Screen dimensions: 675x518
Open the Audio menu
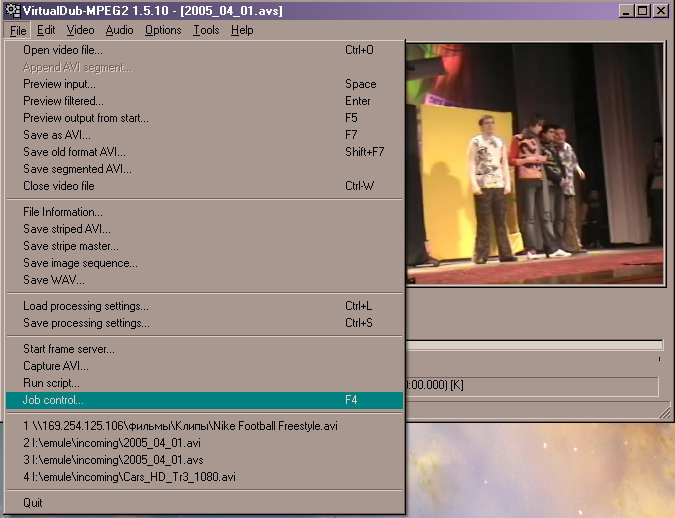[119, 30]
